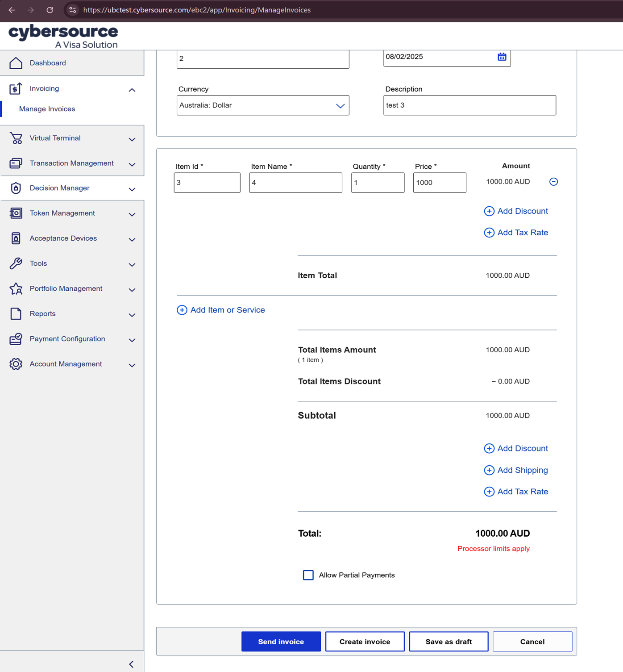Click the Account Management gear icon
623x672 pixels.
16,364
